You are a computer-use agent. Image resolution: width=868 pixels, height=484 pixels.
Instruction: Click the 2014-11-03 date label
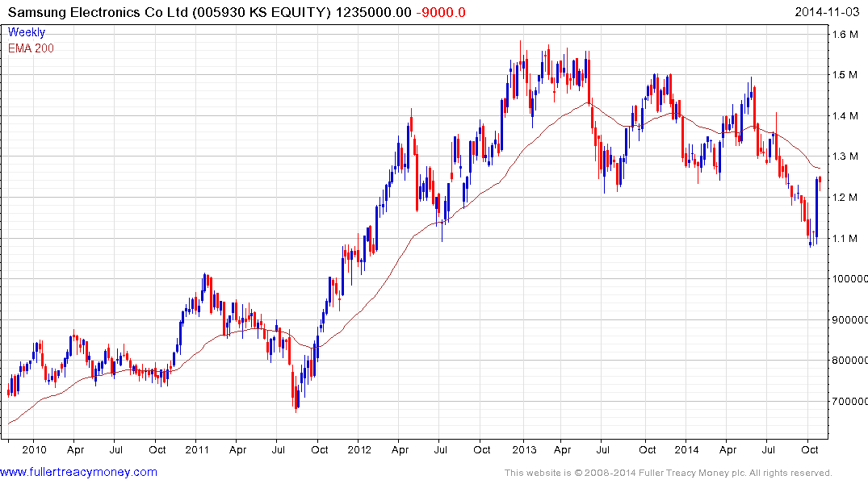[x=827, y=12]
